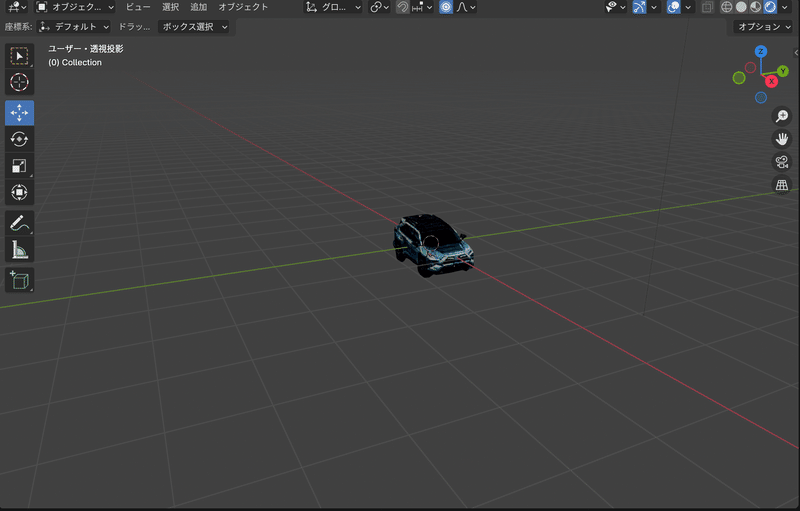Toggle X-ray mode

tap(707, 7)
